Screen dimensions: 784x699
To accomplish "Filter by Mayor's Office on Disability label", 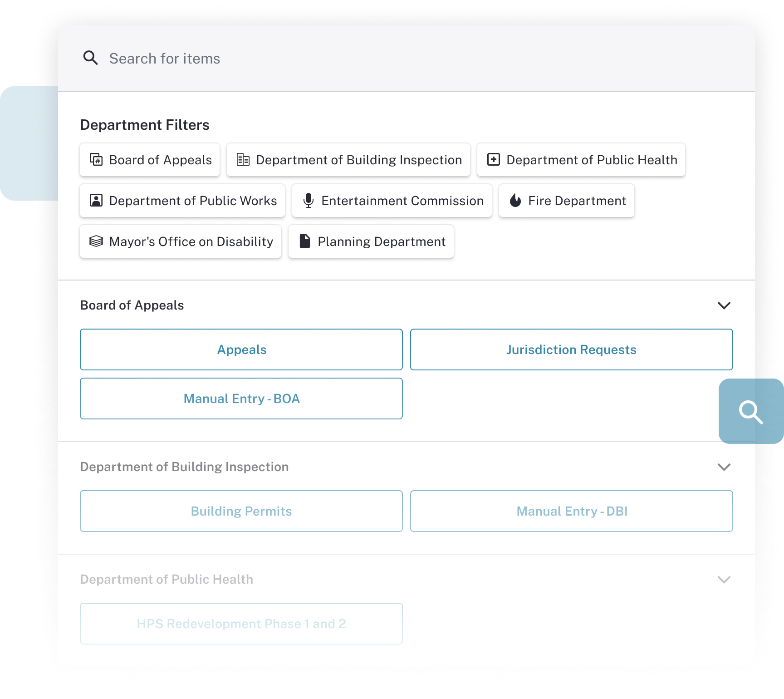I will pyautogui.click(x=191, y=241).
